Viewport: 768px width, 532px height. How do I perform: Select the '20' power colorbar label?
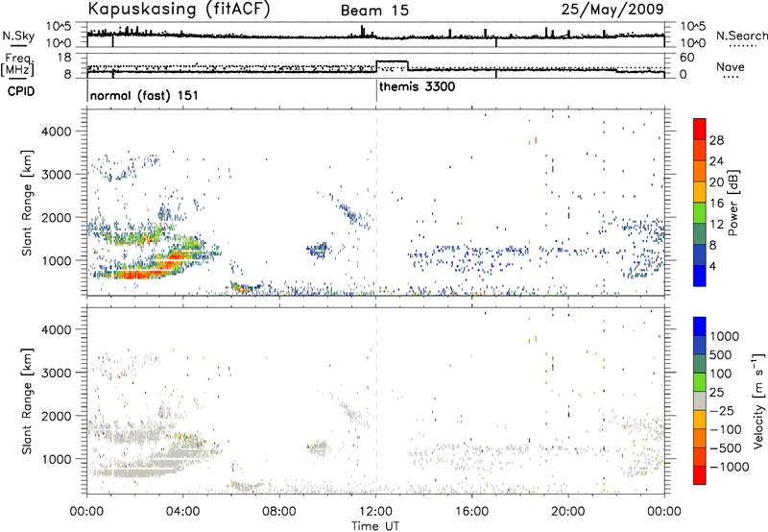point(716,182)
